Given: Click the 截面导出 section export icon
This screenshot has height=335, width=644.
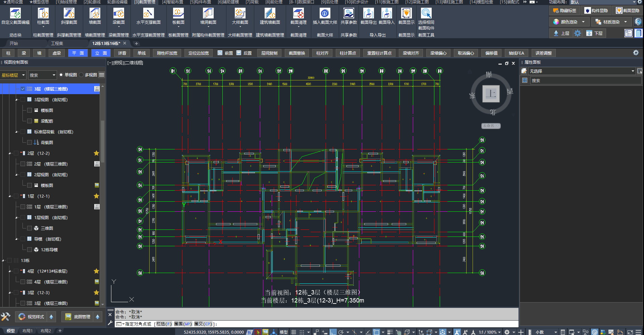Looking at the screenshot, I should click(x=368, y=14).
